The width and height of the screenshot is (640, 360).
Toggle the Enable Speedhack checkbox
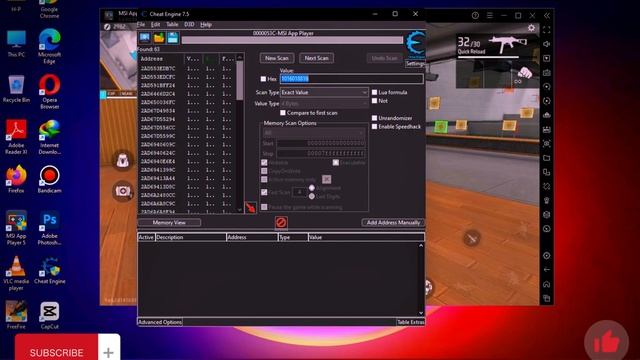(374, 127)
